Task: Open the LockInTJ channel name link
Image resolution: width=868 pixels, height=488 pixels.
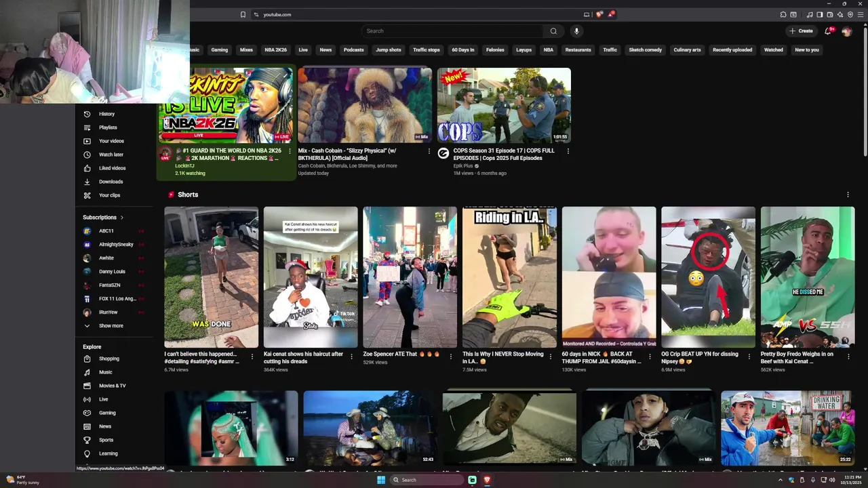Action: tap(184, 165)
